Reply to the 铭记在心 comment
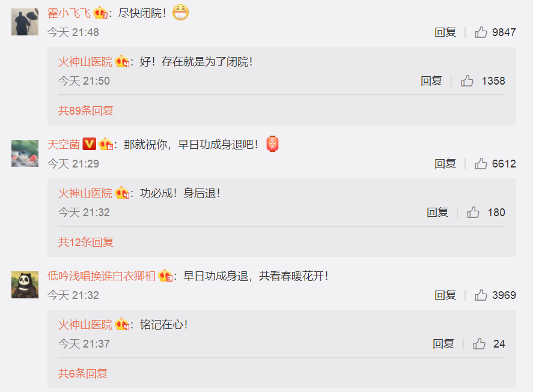Image resolution: width=533 pixels, height=392 pixels. [x=443, y=344]
